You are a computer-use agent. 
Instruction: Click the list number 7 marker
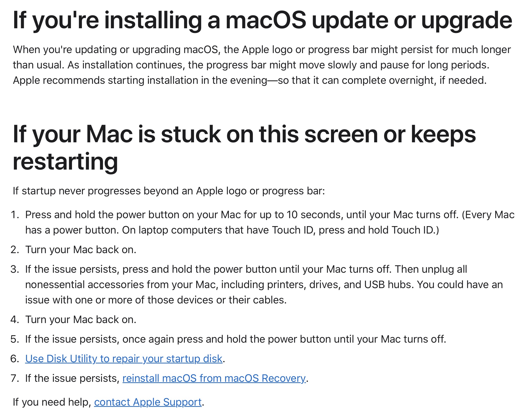click(x=15, y=378)
